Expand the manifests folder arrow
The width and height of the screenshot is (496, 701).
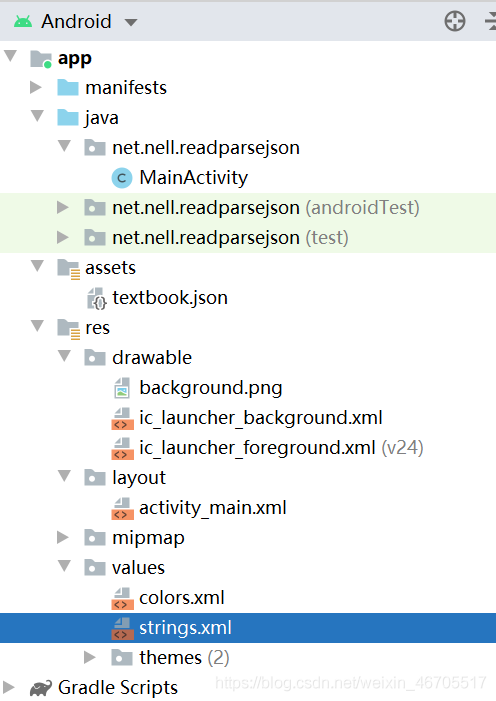click(x=36, y=87)
